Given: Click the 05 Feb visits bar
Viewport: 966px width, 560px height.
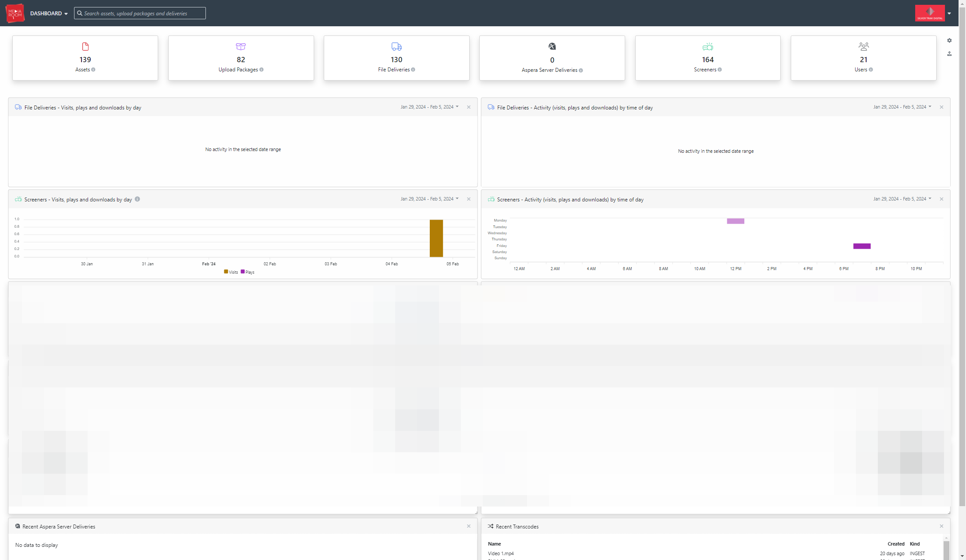Looking at the screenshot, I should tap(436, 238).
